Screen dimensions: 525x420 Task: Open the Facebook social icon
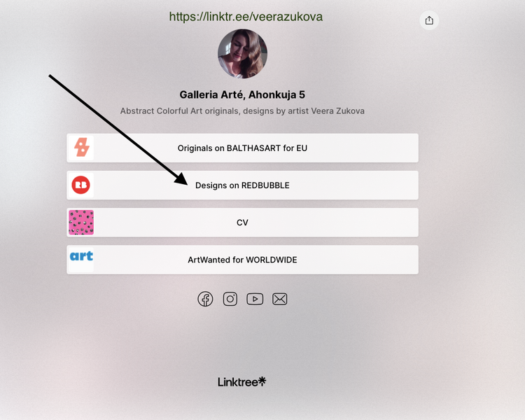pyautogui.click(x=205, y=299)
